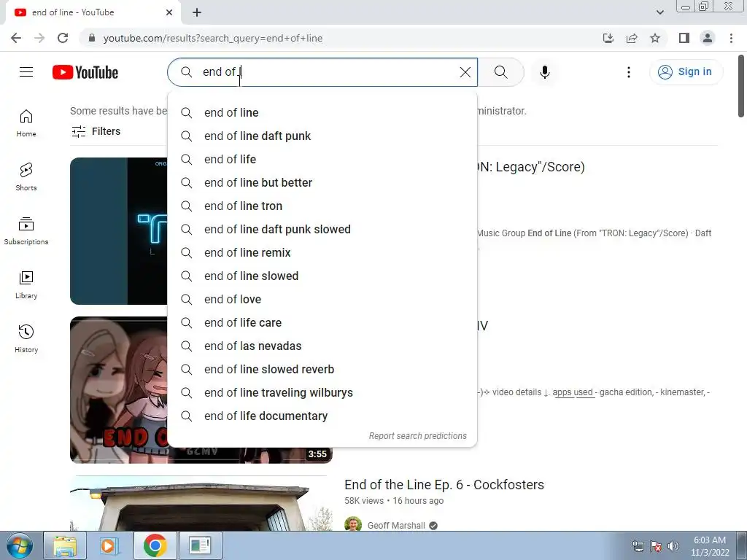747x560 pixels.
Task: Go to Home in sidebar
Action: click(x=26, y=122)
